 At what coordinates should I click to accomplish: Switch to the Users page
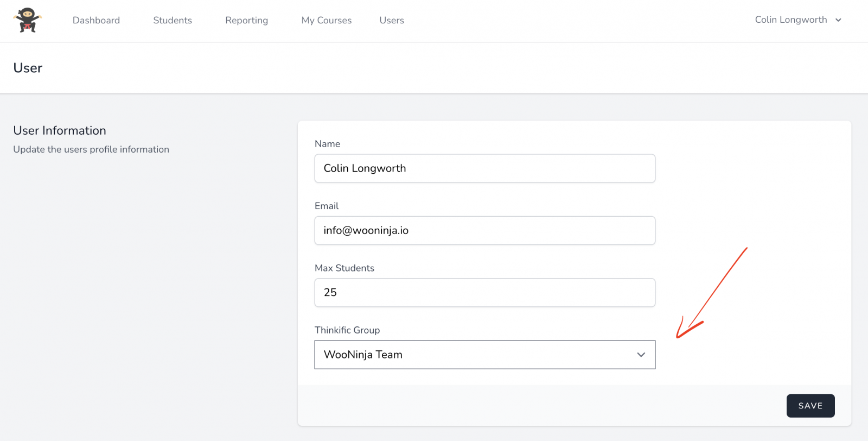tap(392, 20)
